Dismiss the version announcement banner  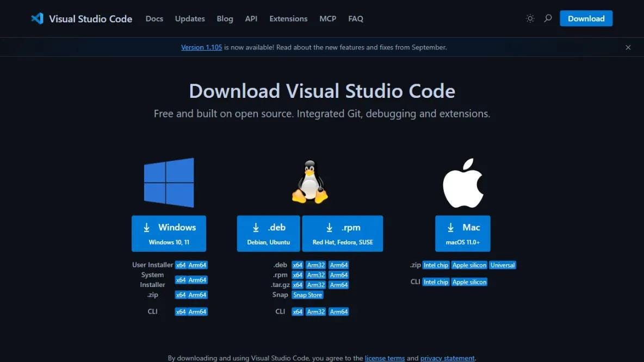628,47
